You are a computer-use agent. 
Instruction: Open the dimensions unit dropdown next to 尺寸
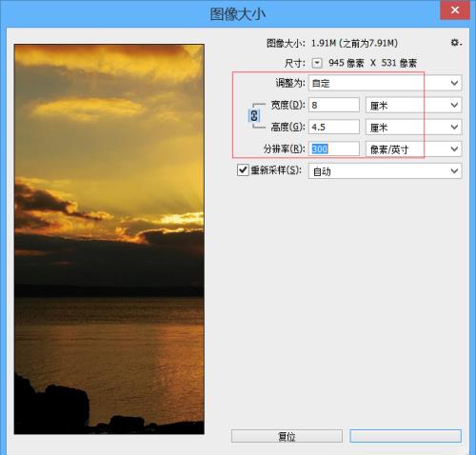tap(317, 63)
